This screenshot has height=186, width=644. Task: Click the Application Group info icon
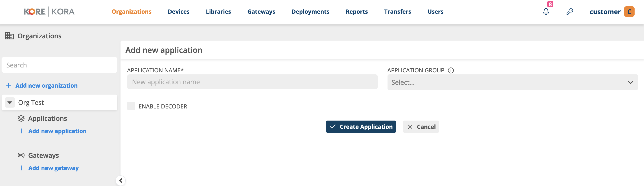click(x=451, y=70)
